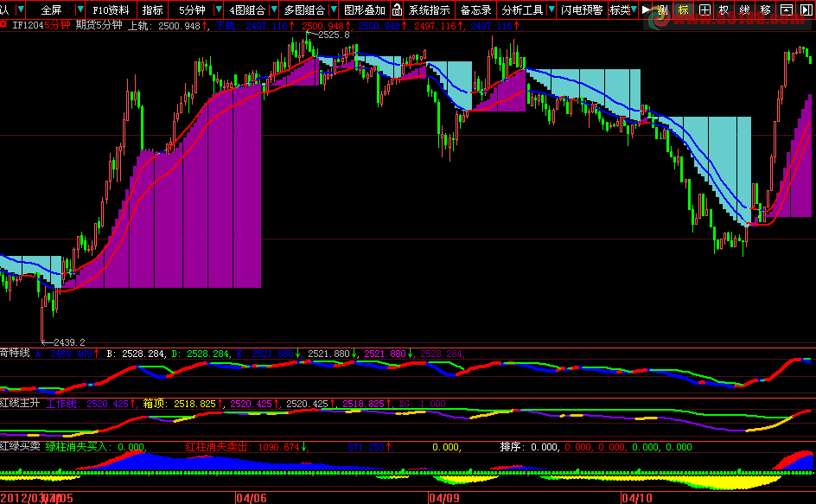Click the 测 toolbar icon
This screenshot has width=816, height=504.
[662, 10]
